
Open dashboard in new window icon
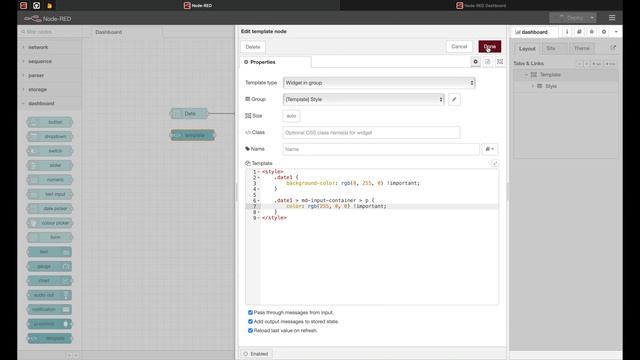point(613,48)
